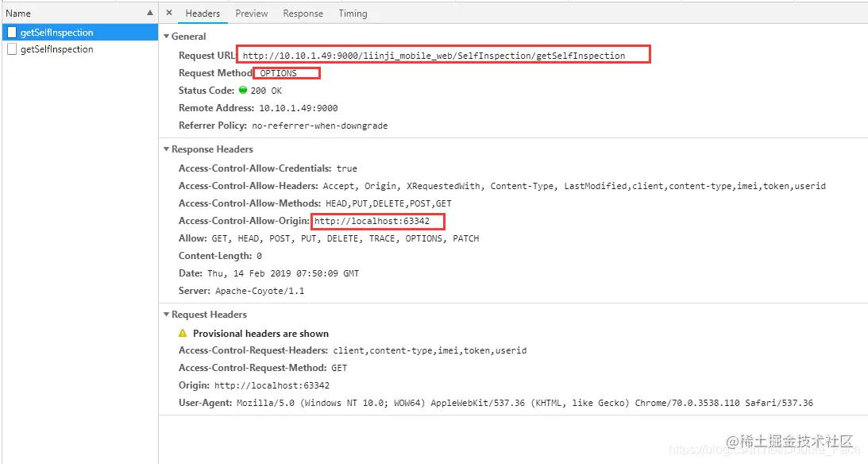The image size is (868, 464).
Task: Click file icon of highlighted getSelfInspection row
Action: click(x=12, y=32)
